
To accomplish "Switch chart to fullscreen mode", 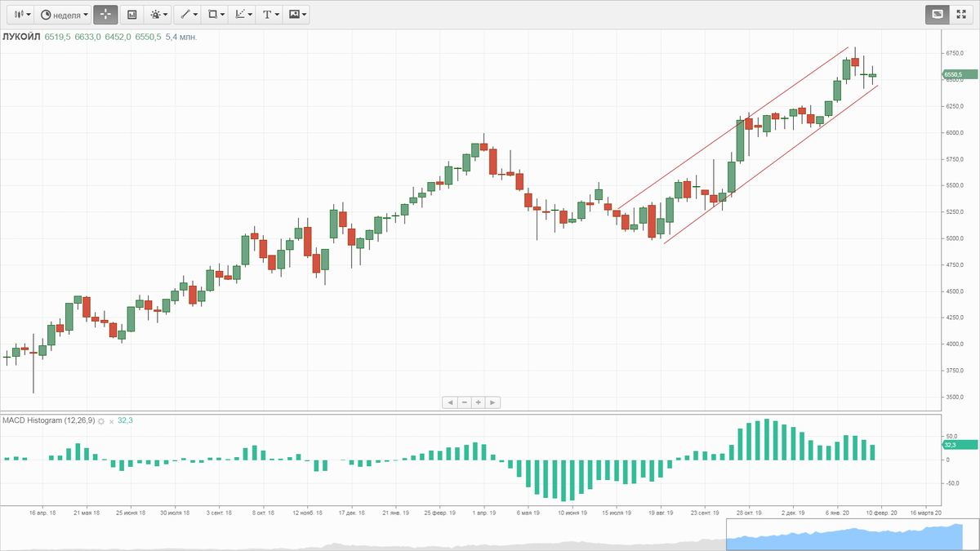I will [x=960, y=14].
